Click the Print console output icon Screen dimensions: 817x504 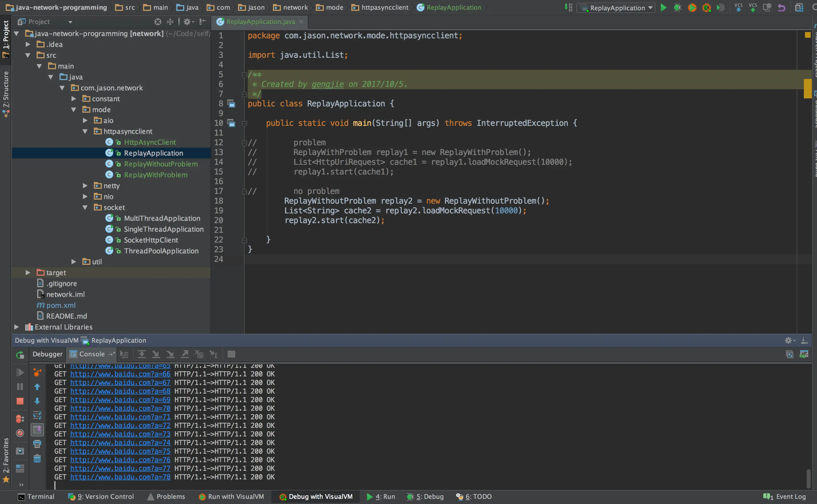(37, 444)
